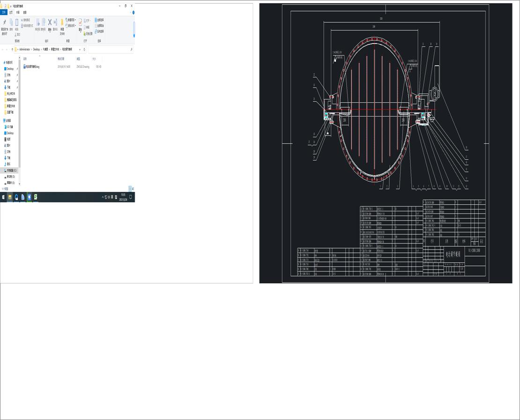The width and height of the screenshot is (520, 420).
Task: Click the Properties checkmark icon
Action: click(x=80, y=22)
